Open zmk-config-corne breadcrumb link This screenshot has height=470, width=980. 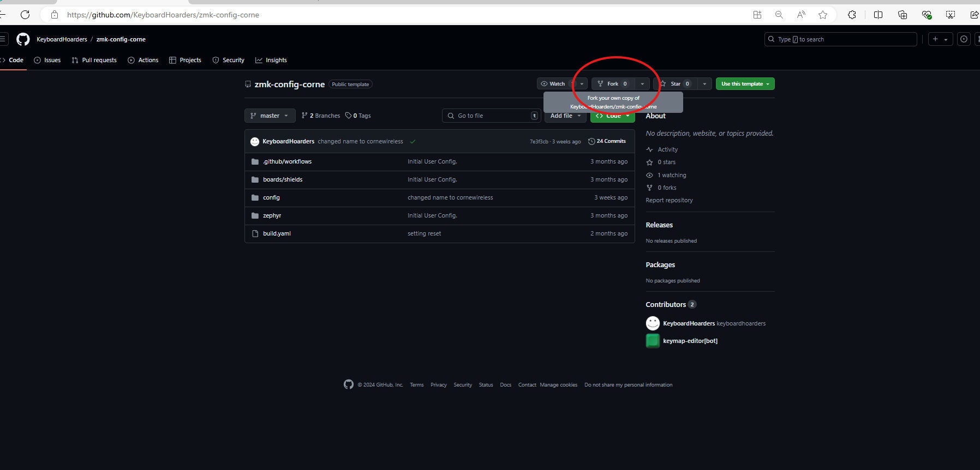pos(121,39)
